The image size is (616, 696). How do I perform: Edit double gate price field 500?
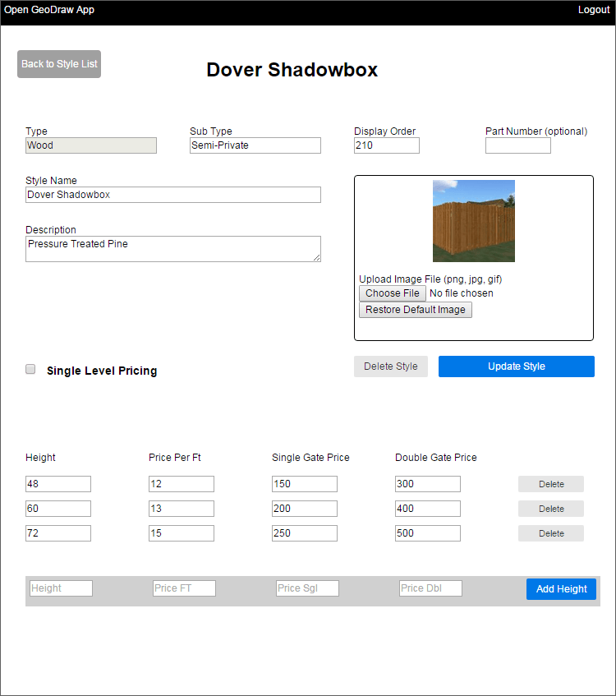(x=428, y=533)
